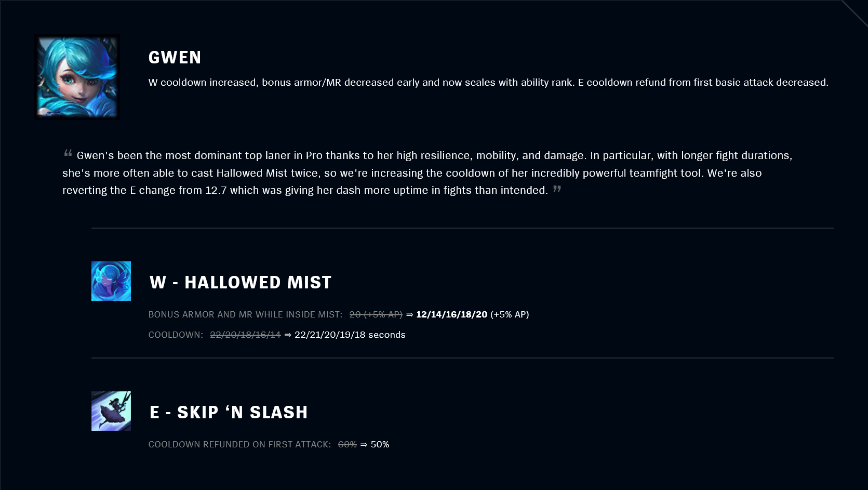Viewport: 868px width, 490px height.
Task: Click the Hallowed Mist ability icon
Action: point(111,281)
